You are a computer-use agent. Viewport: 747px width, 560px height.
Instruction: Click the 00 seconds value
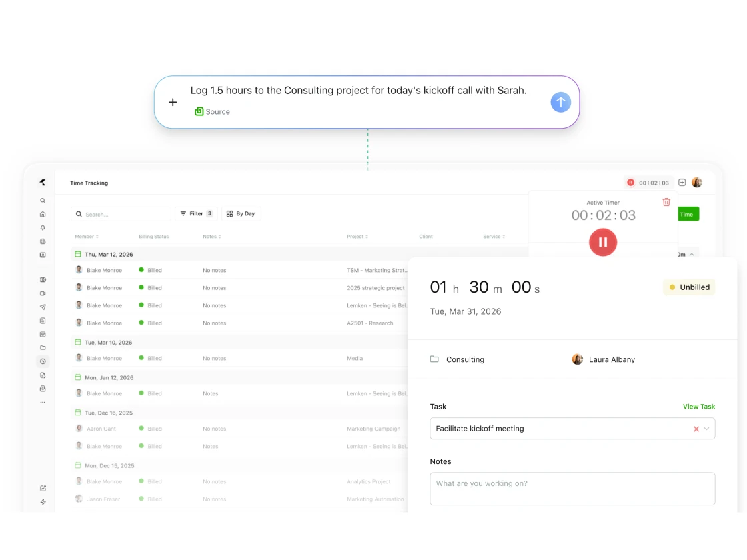(521, 287)
